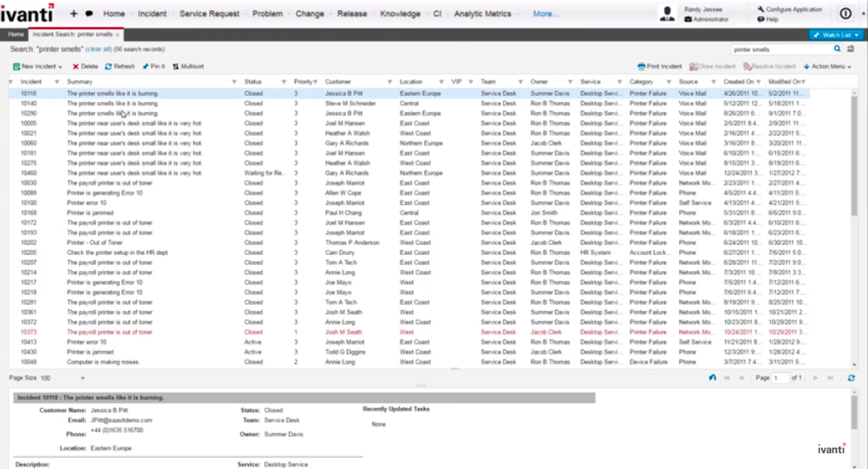Open Multisort from the toolbar
This screenshot has height=469, width=868.
pyautogui.click(x=188, y=66)
